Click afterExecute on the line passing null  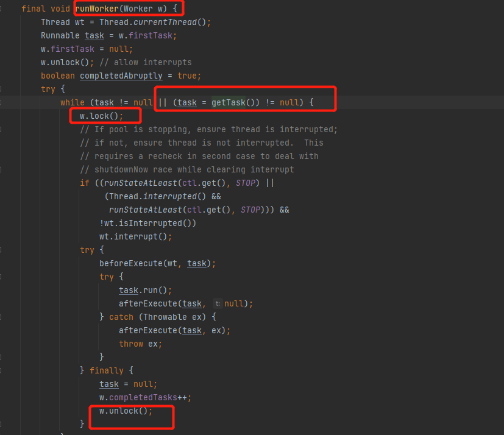148,304
